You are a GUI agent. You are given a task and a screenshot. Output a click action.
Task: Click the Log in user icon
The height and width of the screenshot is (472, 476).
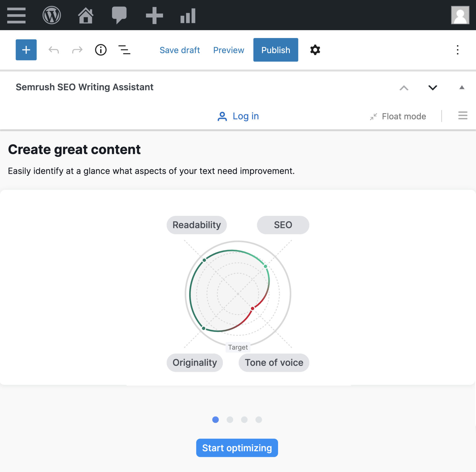pyautogui.click(x=222, y=116)
